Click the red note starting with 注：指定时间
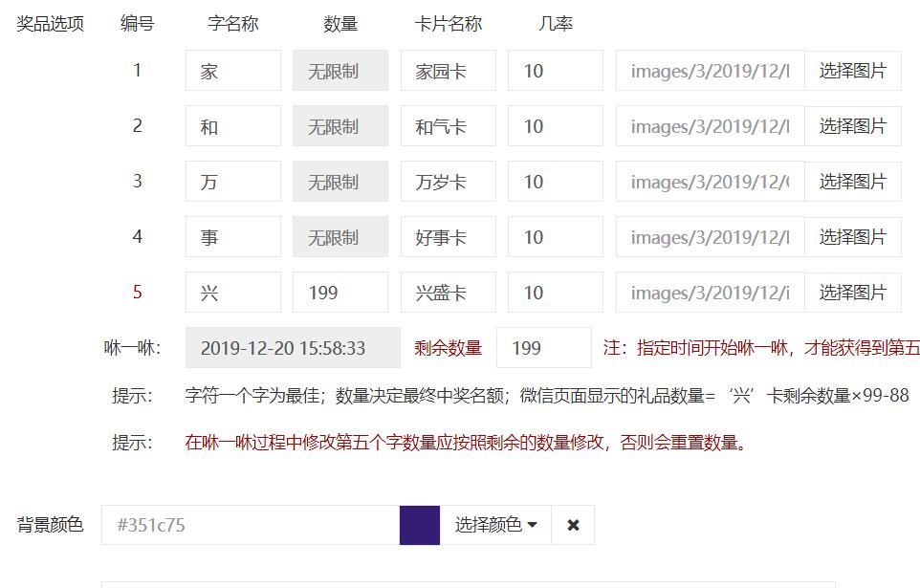This screenshot has height=588, width=920. [761, 348]
